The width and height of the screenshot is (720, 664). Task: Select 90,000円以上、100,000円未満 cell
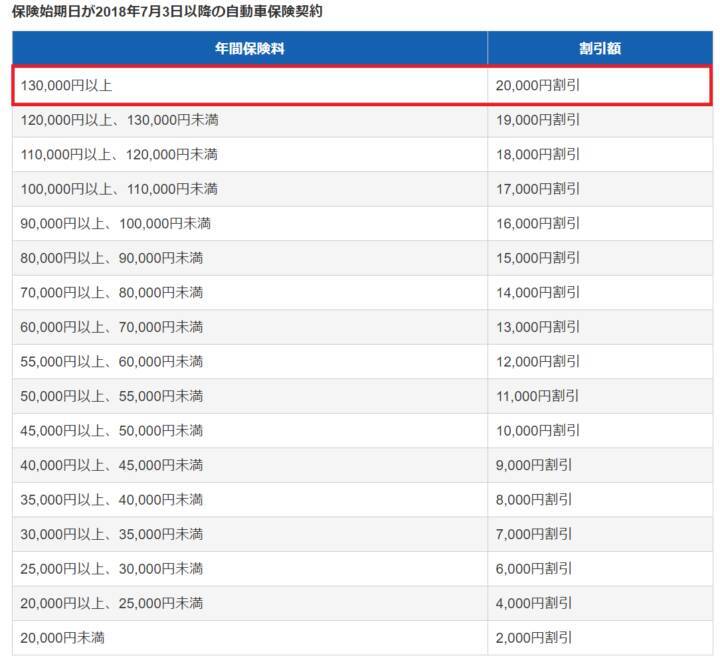pos(250,224)
